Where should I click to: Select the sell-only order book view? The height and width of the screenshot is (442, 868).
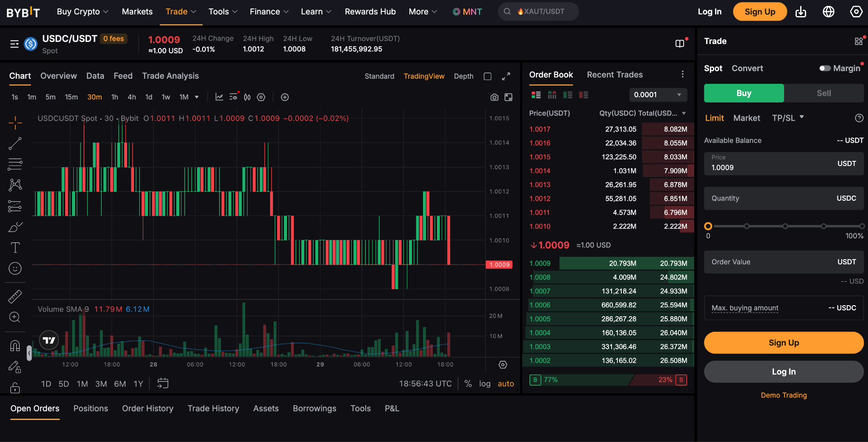[x=584, y=95]
